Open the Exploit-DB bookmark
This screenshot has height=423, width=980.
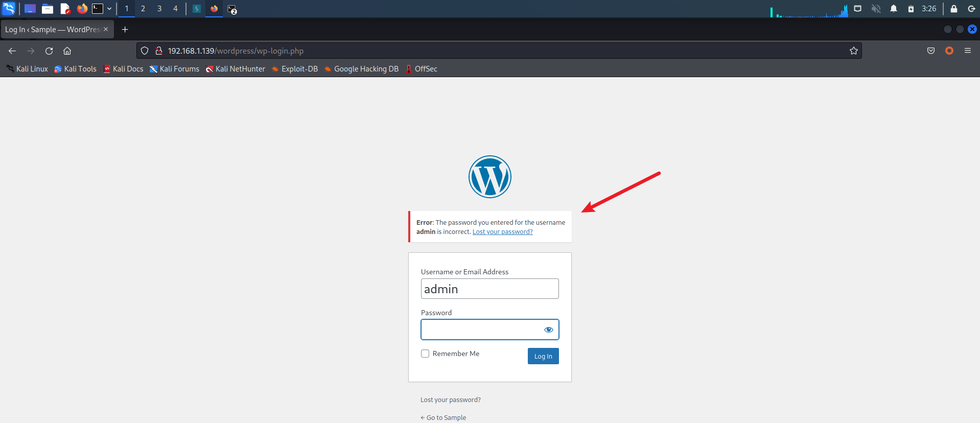[294, 69]
